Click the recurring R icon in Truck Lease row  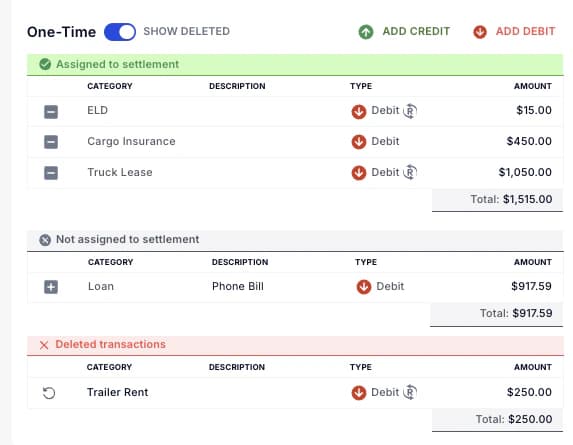410,172
